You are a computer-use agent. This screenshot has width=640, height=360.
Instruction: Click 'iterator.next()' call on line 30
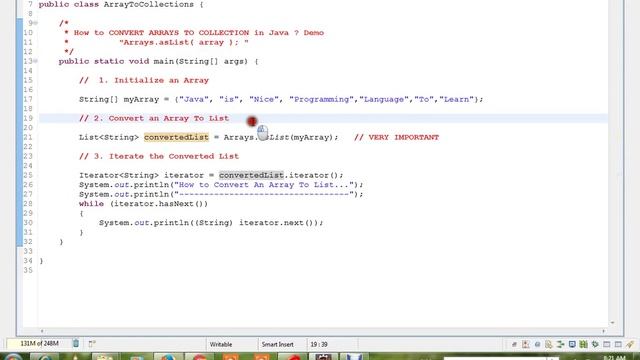click(278, 223)
